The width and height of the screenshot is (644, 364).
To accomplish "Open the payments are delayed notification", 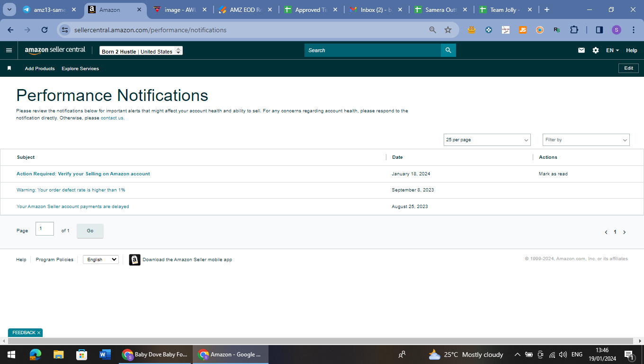I will 73,207.
